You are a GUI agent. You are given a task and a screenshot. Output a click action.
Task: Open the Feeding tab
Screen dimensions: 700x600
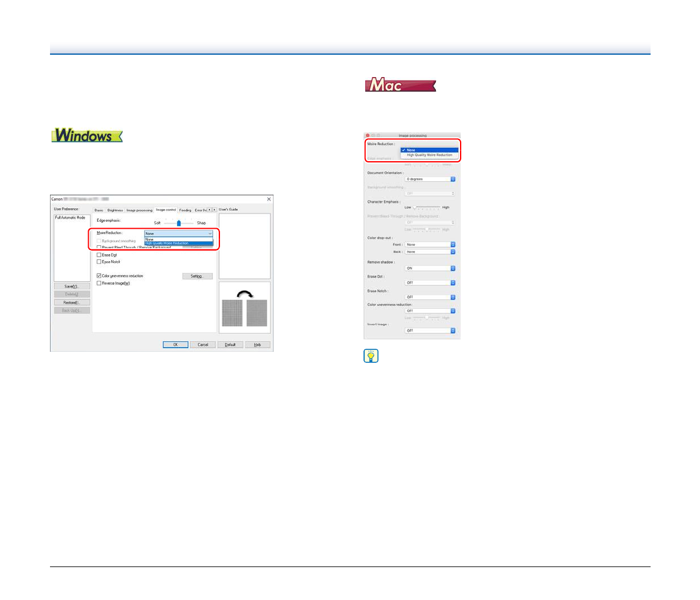click(185, 210)
